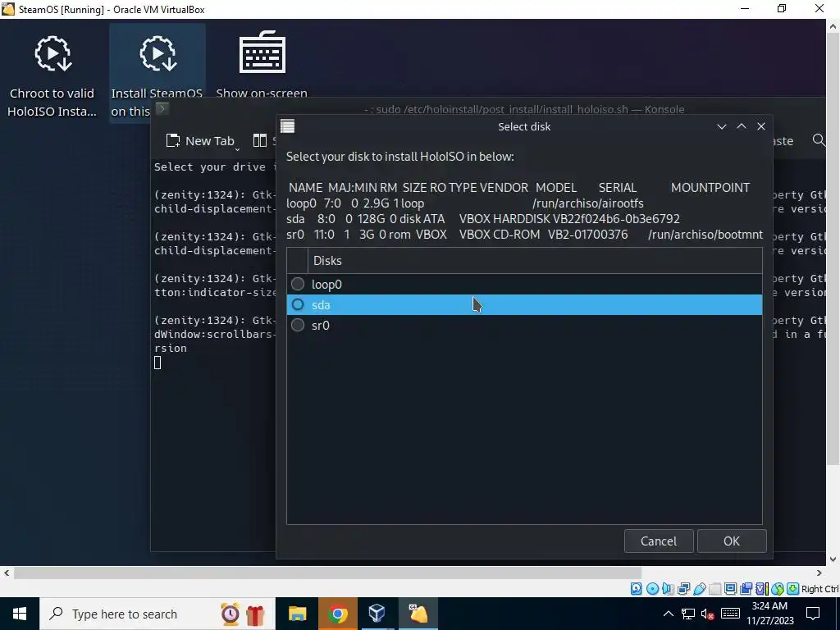Screen dimensions: 840x630
Task: Click search highlights clock and gift icon
Action: 243,614
